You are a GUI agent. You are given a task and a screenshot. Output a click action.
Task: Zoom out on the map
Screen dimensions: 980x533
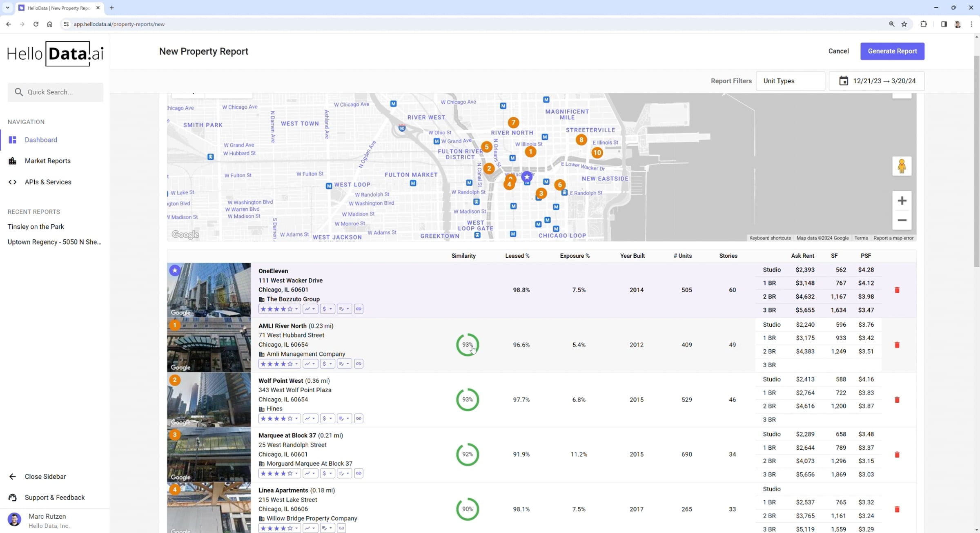coord(902,221)
